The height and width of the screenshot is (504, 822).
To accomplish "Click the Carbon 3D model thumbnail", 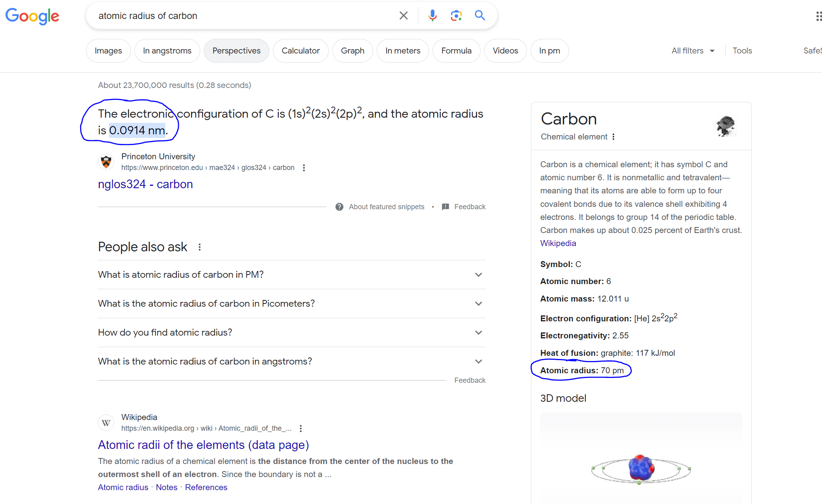I will [x=641, y=468].
